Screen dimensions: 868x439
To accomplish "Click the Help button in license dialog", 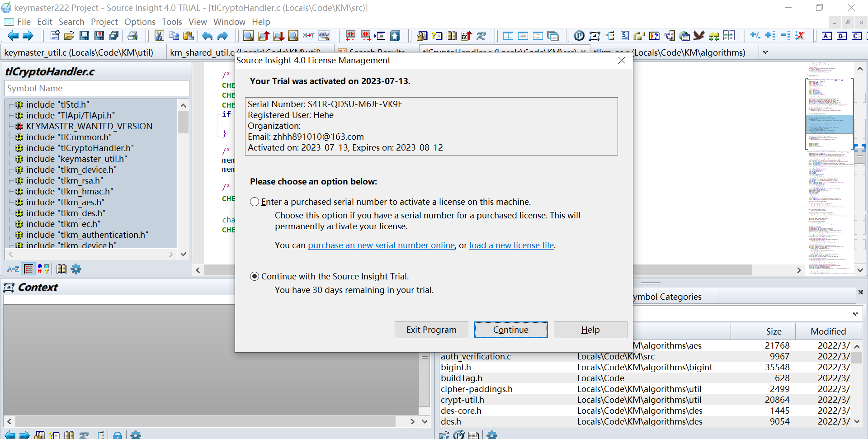I will pos(590,330).
